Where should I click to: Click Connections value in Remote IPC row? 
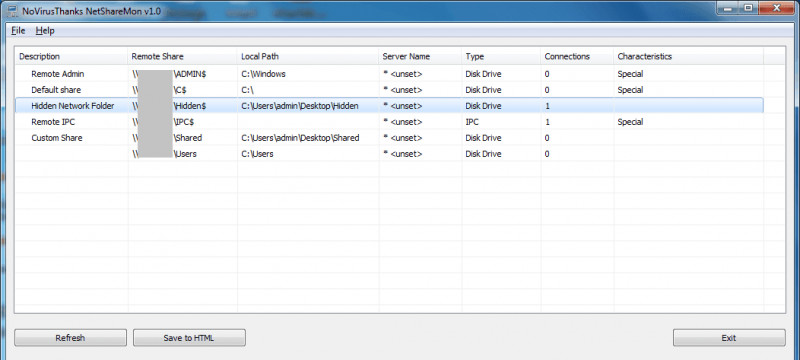(547, 122)
